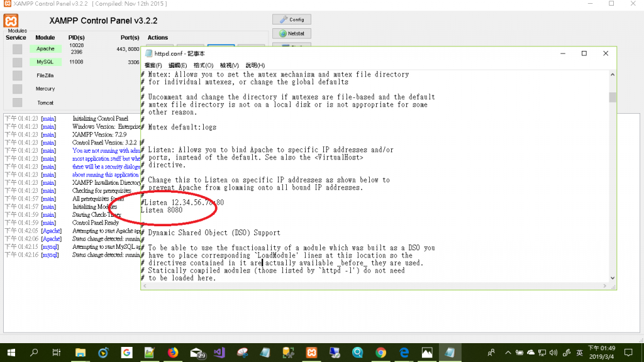Image resolution: width=644 pixels, height=362 pixels.
Task: Open the Mail app showing 29 unread
Action: pyautogui.click(x=197, y=353)
